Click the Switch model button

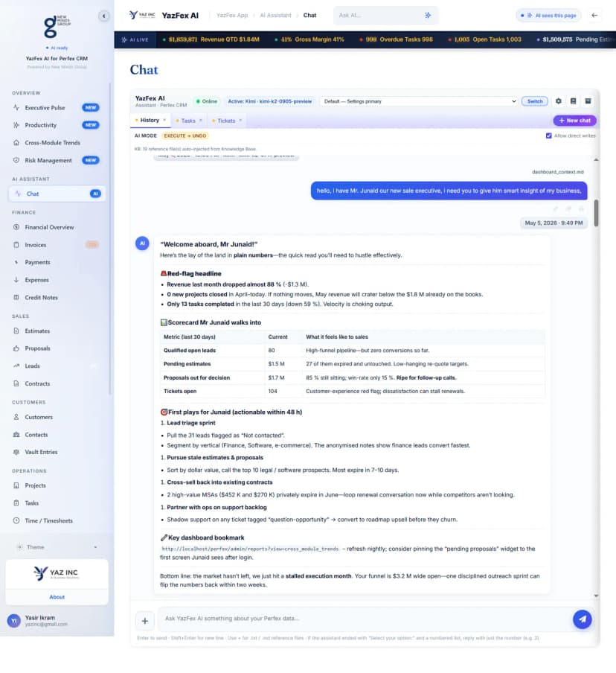coord(535,102)
